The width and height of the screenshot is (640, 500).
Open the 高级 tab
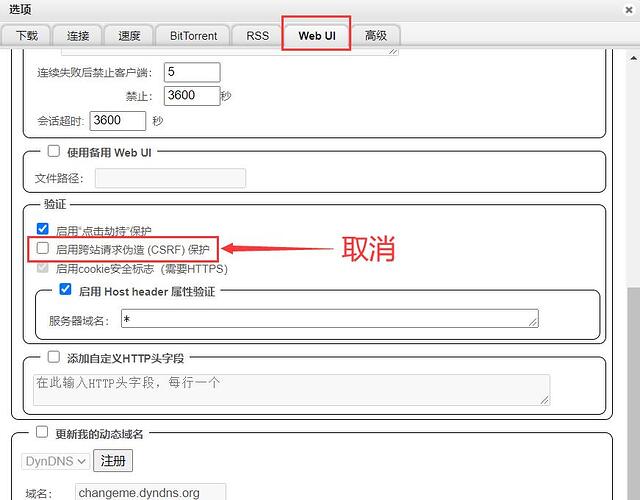[x=376, y=36]
